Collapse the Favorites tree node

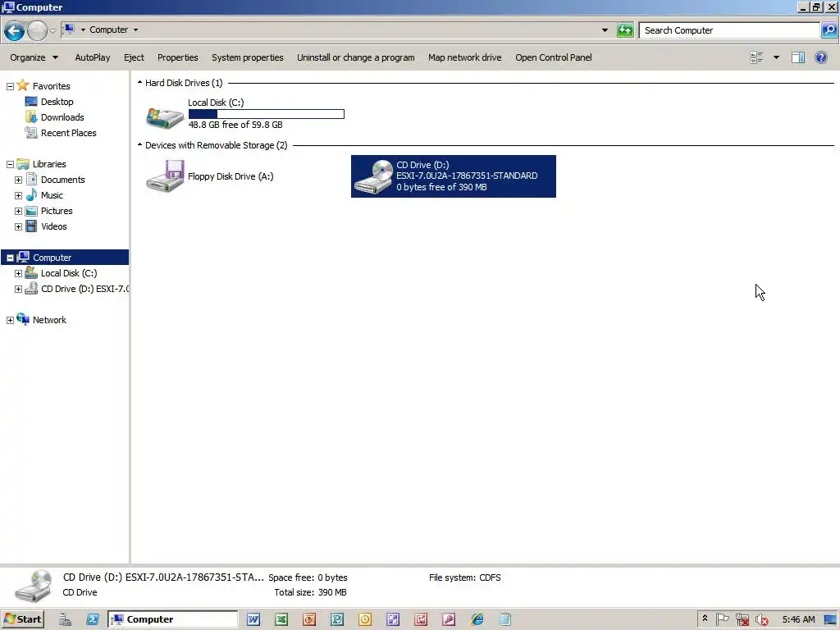(10, 86)
